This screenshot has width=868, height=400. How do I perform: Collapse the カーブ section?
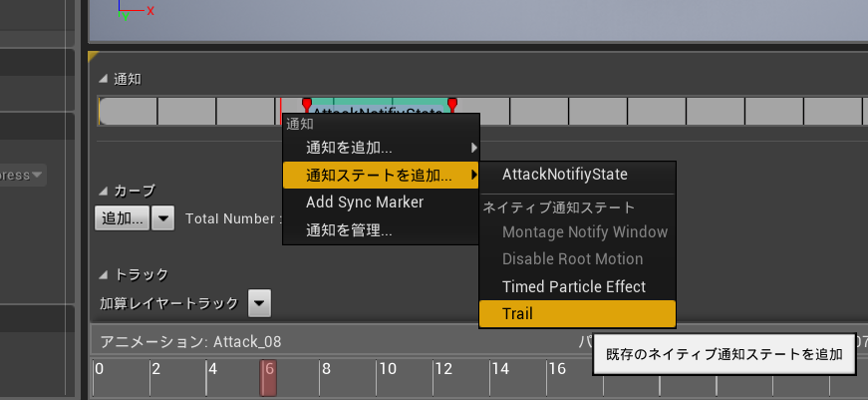[103, 192]
